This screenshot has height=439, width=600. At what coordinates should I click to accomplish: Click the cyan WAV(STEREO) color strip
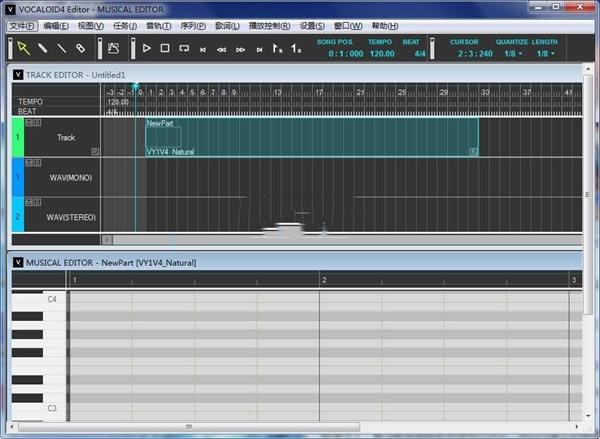pyautogui.click(x=18, y=215)
